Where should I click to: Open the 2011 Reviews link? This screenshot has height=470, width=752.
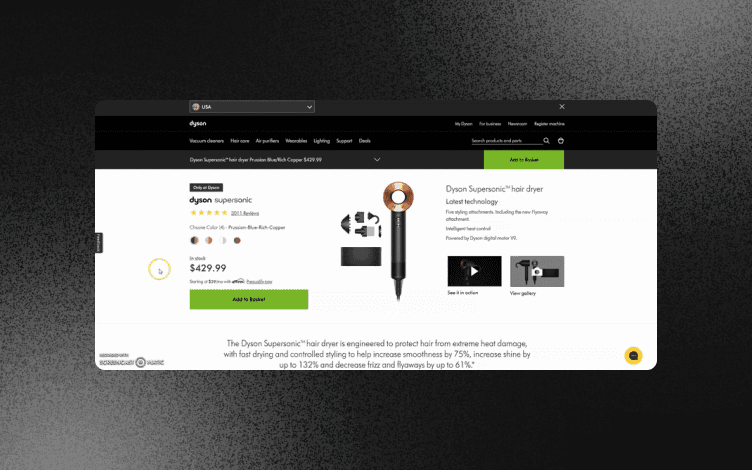(245, 213)
